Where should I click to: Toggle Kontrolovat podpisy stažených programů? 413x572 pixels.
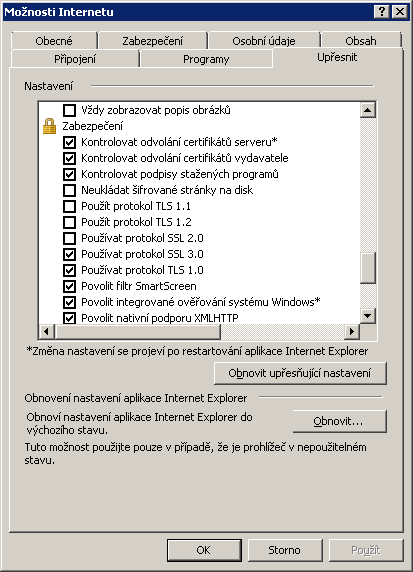click(x=69, y=174)
